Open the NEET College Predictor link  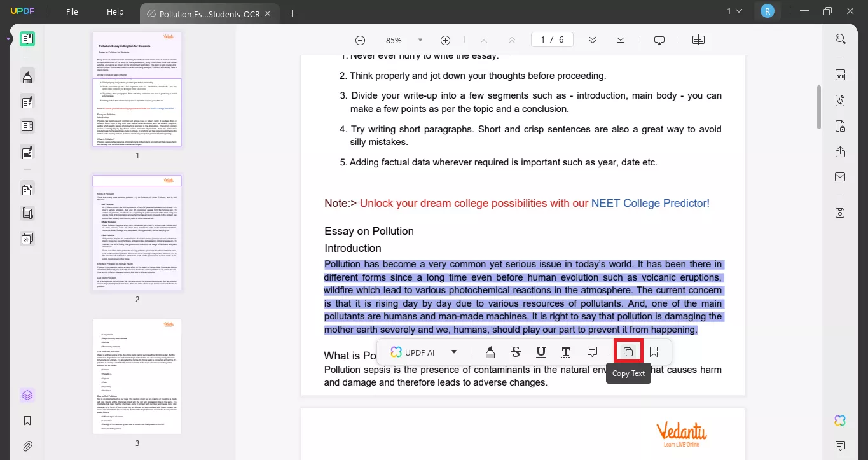[x=650, y=203]
